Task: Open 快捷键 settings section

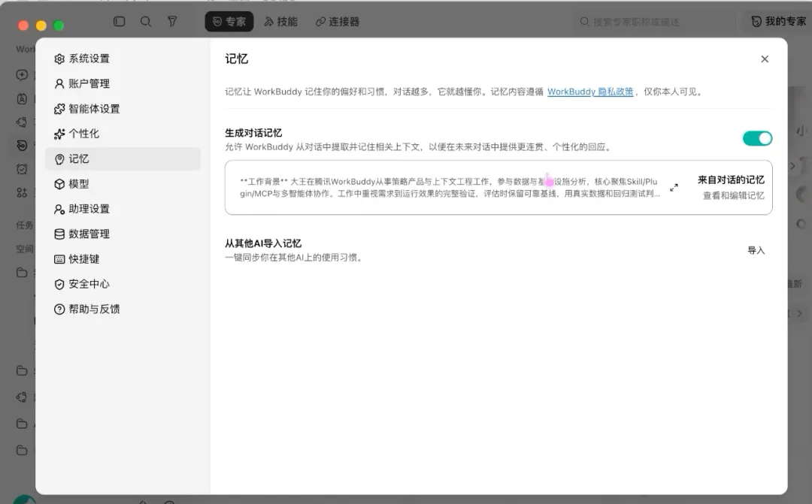Action: (123, 258)
